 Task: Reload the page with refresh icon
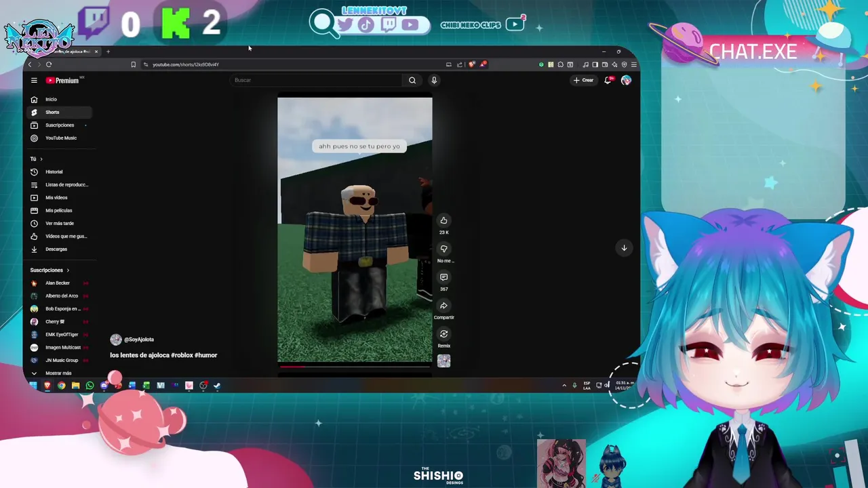click(x=49, y=64)
